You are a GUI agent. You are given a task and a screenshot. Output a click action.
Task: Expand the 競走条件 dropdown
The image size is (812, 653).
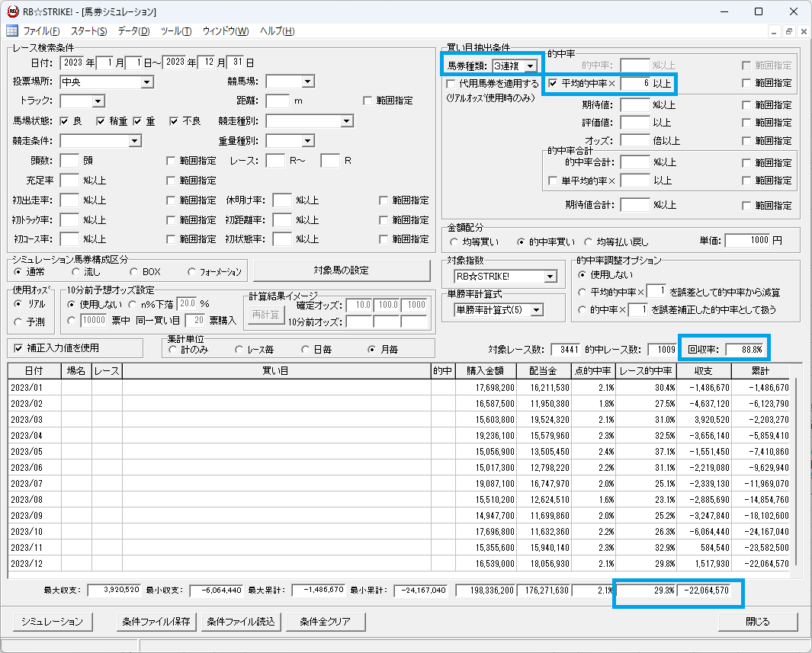click(x=135, y=141)
